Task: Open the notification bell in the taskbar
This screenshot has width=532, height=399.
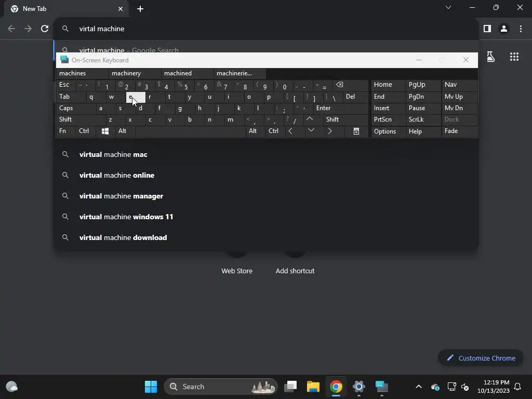Action: point(518,387)
